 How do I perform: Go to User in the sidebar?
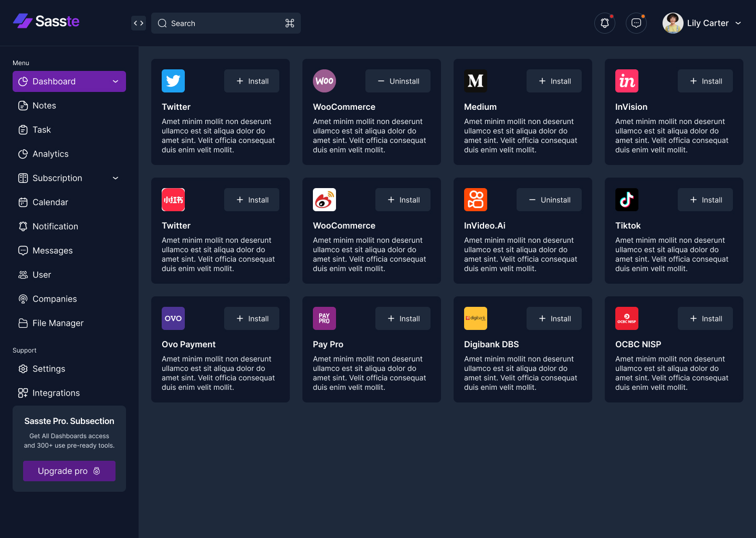[69, 275]
